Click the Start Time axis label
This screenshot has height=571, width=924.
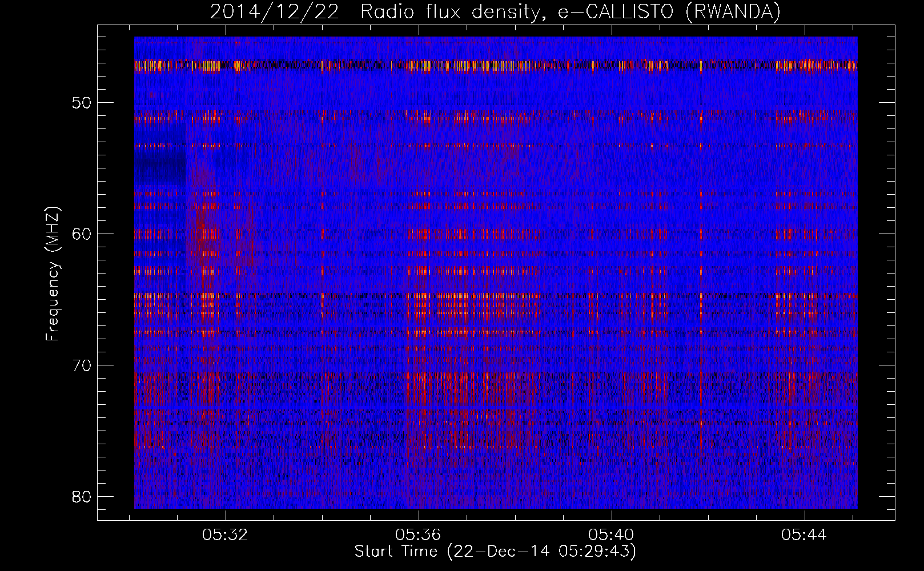495,552
